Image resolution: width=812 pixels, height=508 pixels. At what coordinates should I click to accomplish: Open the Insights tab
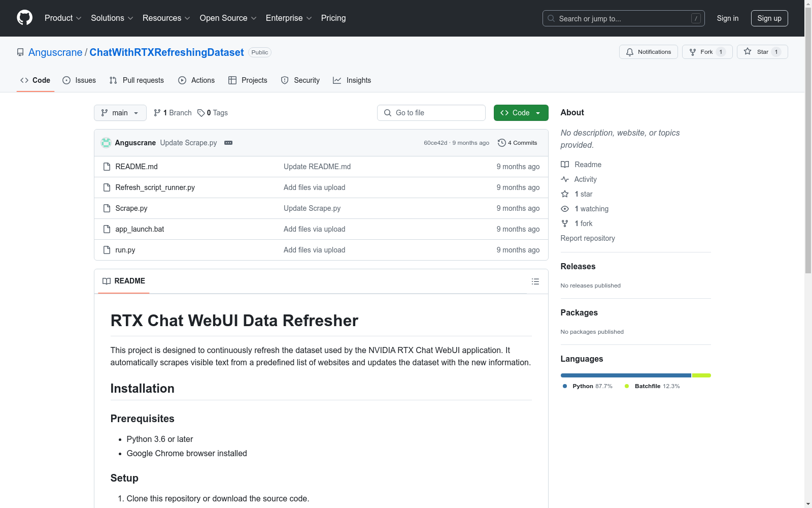click(x=352, y=80)
